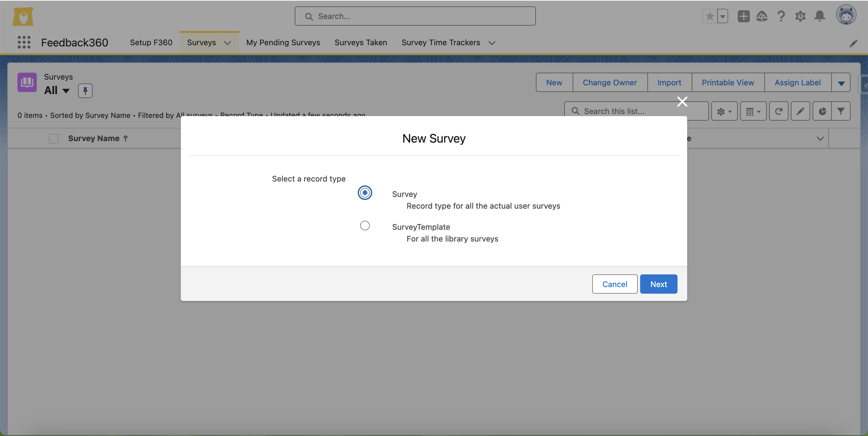Go to My Pending Surveys tab
This screenshot has height=436, width=868.
[283, 43]
